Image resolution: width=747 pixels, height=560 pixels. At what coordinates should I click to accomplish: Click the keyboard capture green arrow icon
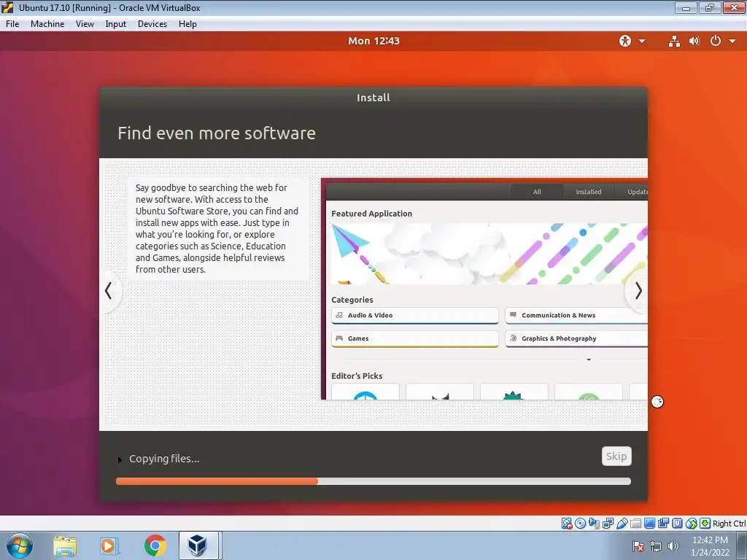[705, 524]
